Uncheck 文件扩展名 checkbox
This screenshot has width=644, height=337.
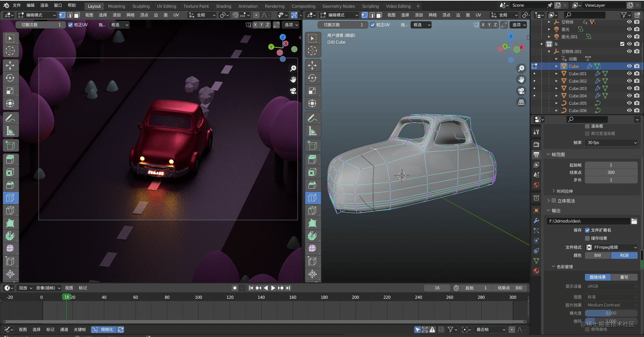[x=587, y=230]
